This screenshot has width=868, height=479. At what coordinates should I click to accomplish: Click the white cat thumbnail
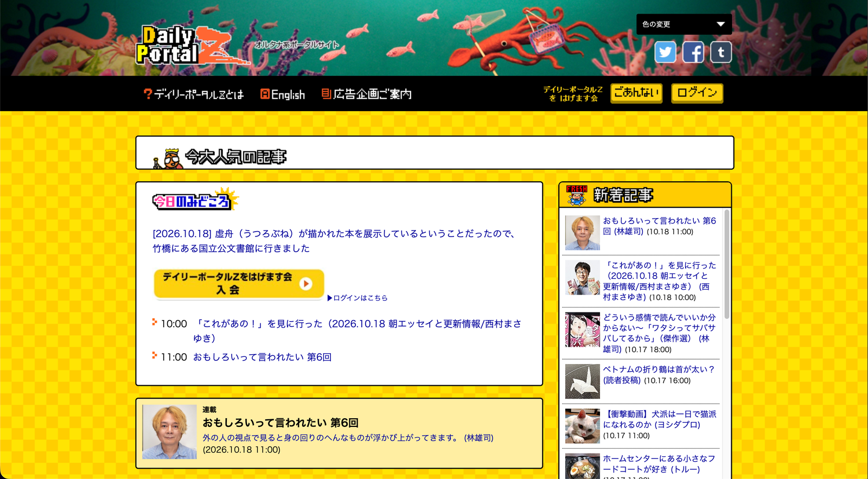pyautogui.click(x=583, y=426)
